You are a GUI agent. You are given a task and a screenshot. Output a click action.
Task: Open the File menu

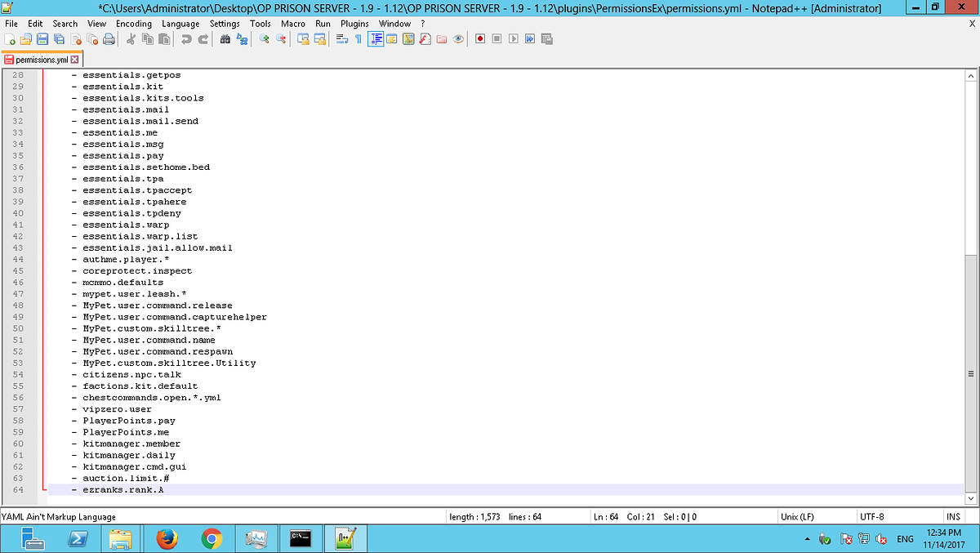(11, 24)
